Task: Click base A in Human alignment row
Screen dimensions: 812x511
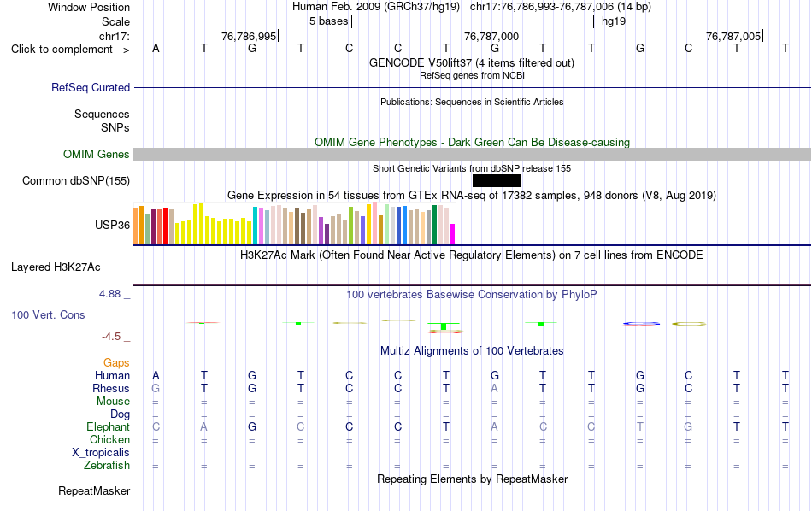Action: click(x=156, y=376)
